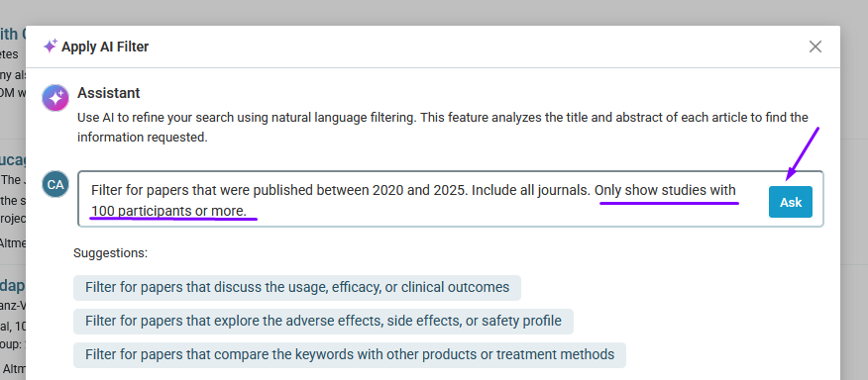Click the "Suggestions:" label
The height and width of the screenshot is (380, 868).
click(x=110, y=253)
